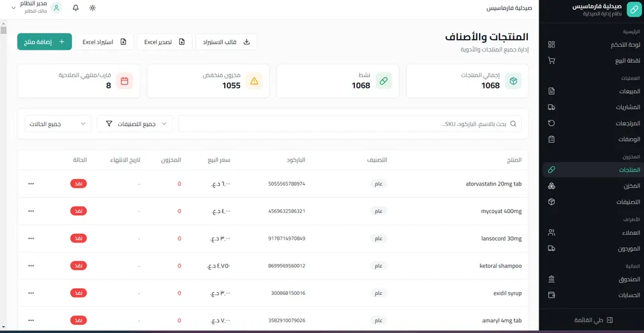Image resolution: width=644 pixels, height=333 pixels.
Task: Click the expiry calendar icon
Action: click(125, 81)
